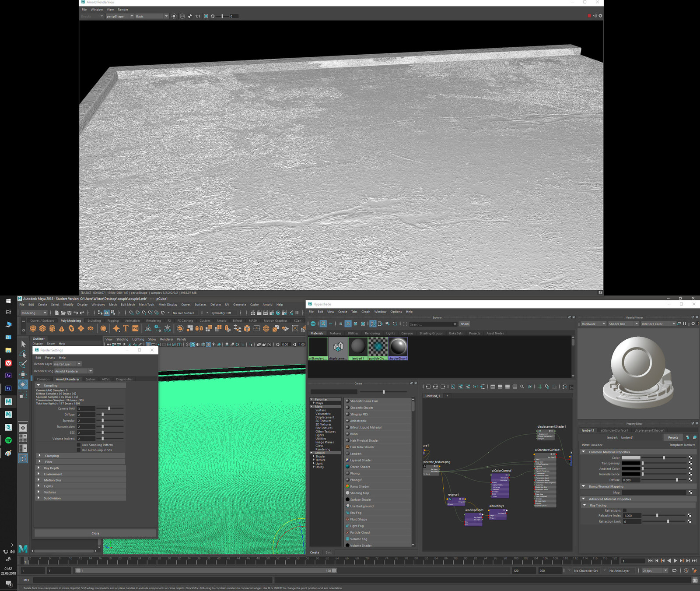
Task: Open the Mesh Tools menu in Maya
Action: point(147,305)
